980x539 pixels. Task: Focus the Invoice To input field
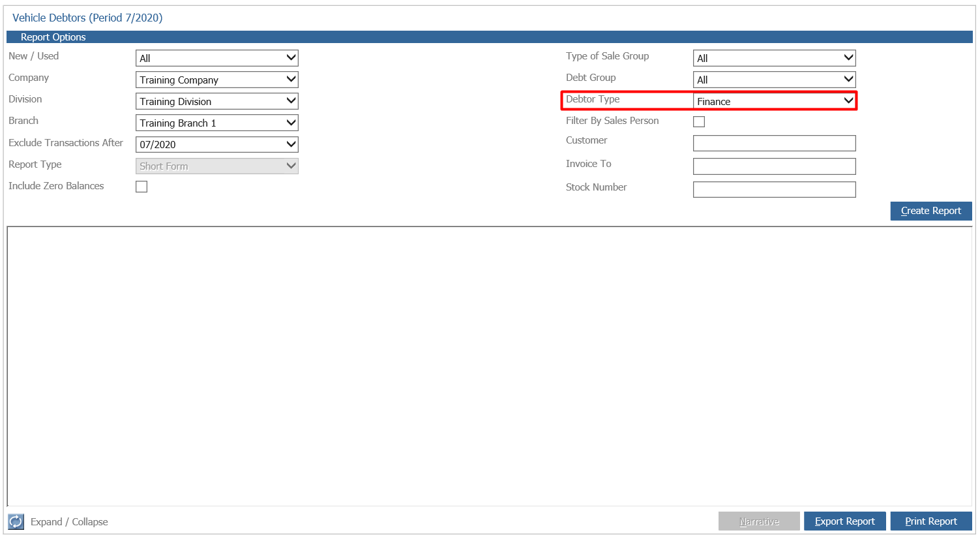(775, 166)
